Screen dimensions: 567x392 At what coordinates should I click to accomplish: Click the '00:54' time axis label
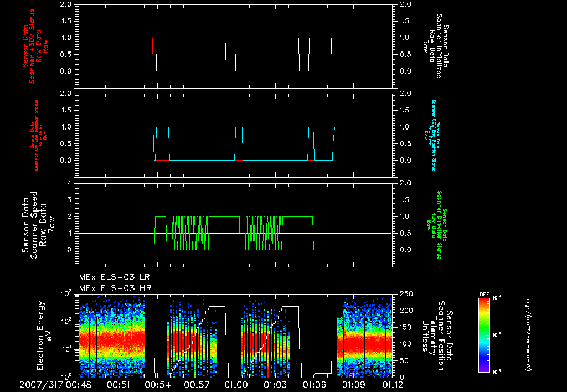click(157, 385)
